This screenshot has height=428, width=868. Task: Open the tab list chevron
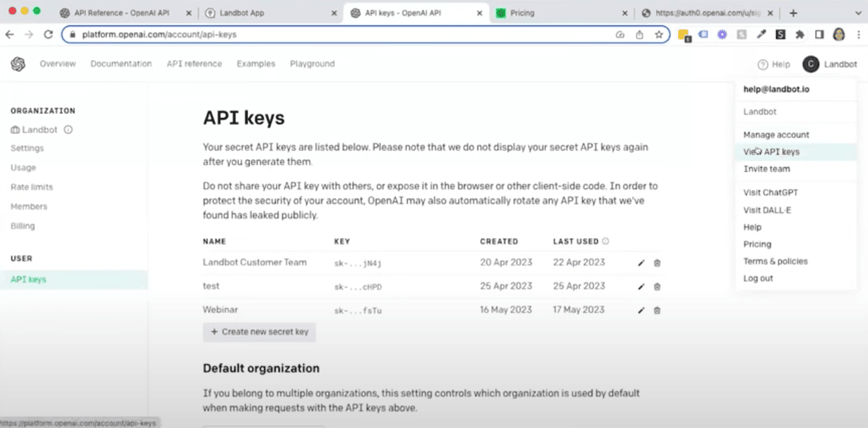857,11
